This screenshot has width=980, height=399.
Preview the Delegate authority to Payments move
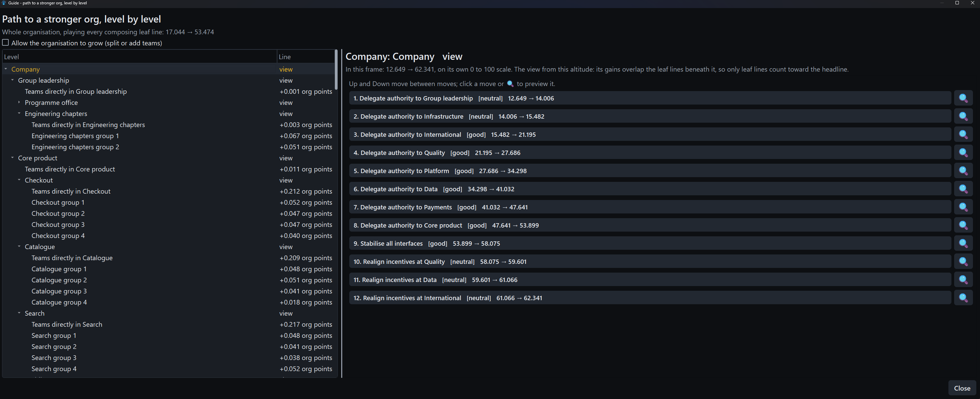click(x=963, y=207)
